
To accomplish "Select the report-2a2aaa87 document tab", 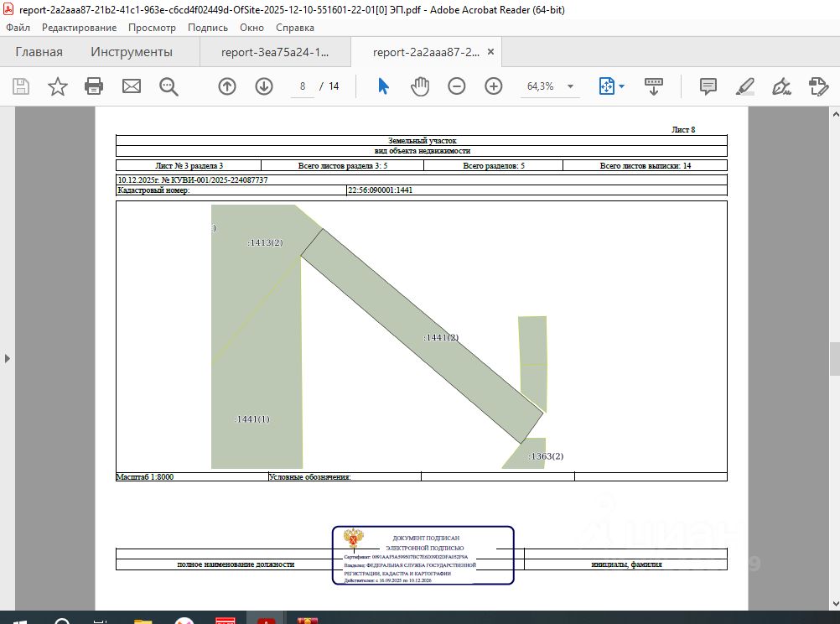I will click(x=426, y=52).
